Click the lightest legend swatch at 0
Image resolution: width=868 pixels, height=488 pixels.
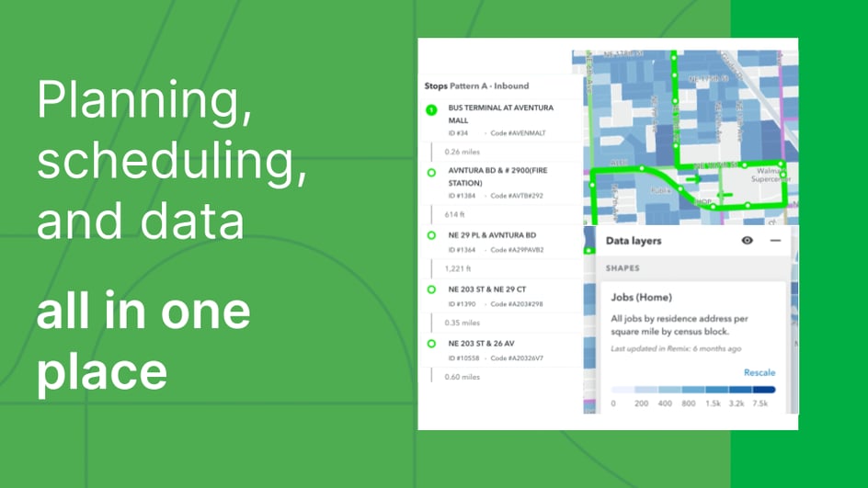click(x=622, y=390)
